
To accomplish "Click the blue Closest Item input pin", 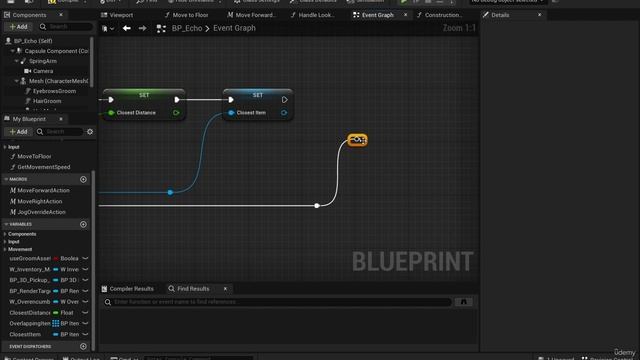I will [x=231, y=113].
